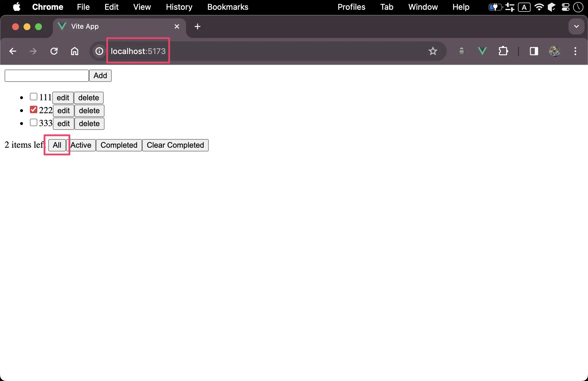Click the Clear Completed button

click(175, 145)
